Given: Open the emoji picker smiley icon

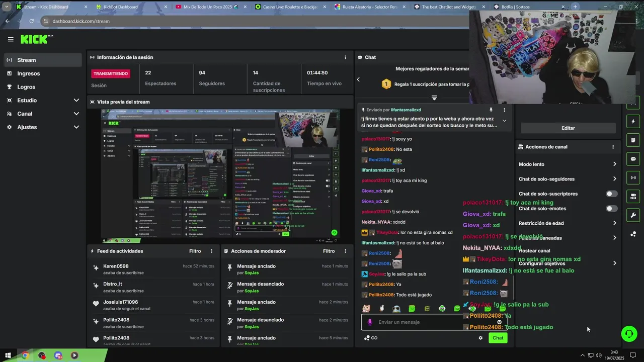Looking at the screenshot, I should pos(499,322).
